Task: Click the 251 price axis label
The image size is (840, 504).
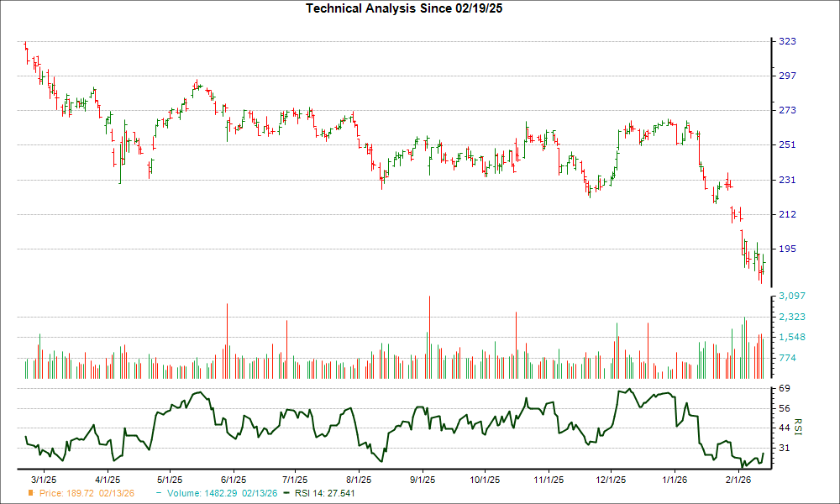Action: pyautogui.click(x=787, y=144)
